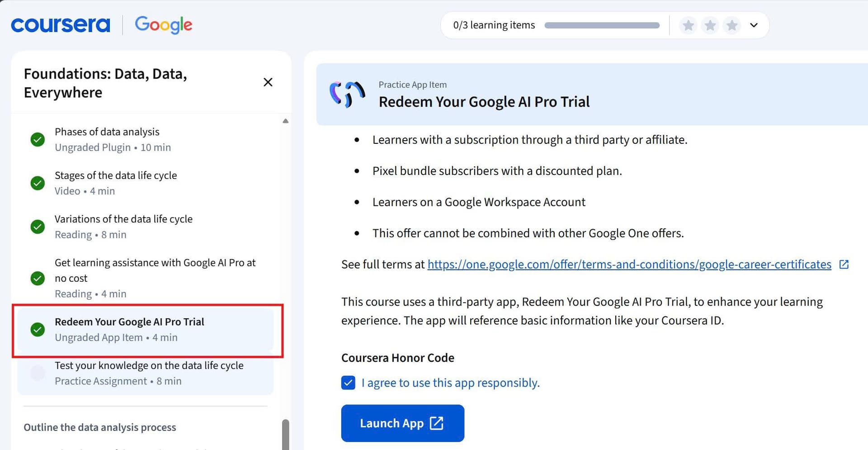This screenshot has height=450, width=868.
Task: Click the learning items progress bar
Action: coord(602,25)
